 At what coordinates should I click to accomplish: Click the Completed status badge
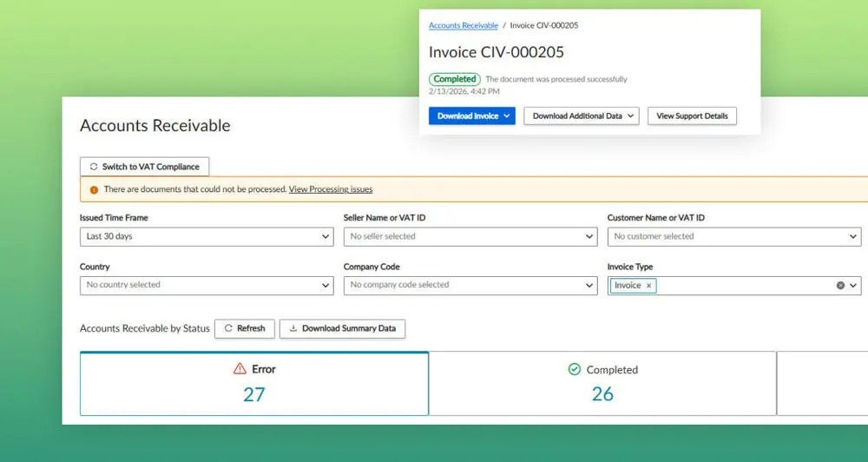point(455,79)
